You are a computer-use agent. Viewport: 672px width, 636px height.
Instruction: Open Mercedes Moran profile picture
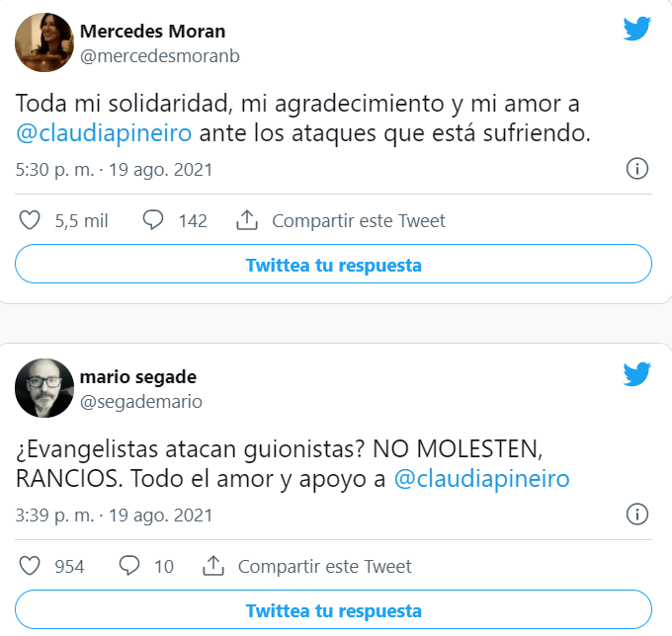(44, 42)
